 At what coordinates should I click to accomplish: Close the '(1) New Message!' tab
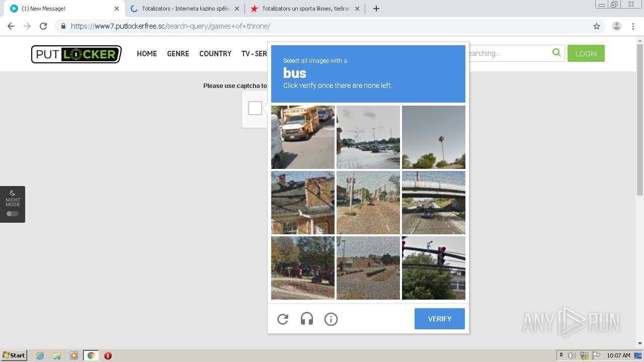[x=117, y=9]
